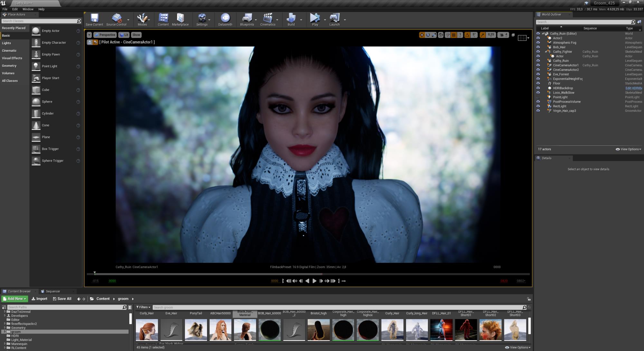Viewport: 644px width, 351px height.
Task: Expand the DazToUnreal folder in tree
Action: pos(5,311)
